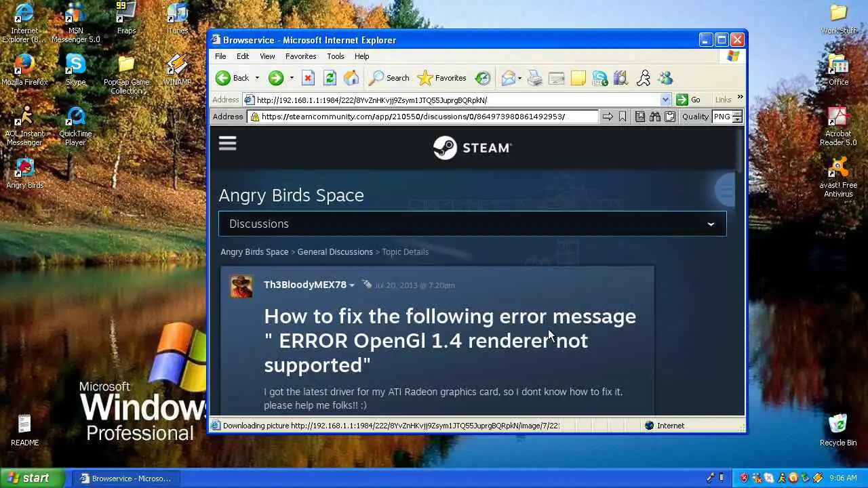Click the MSN Messenger toolbar icon
Viewport: 868px width, 488px height.
point(665,78)
